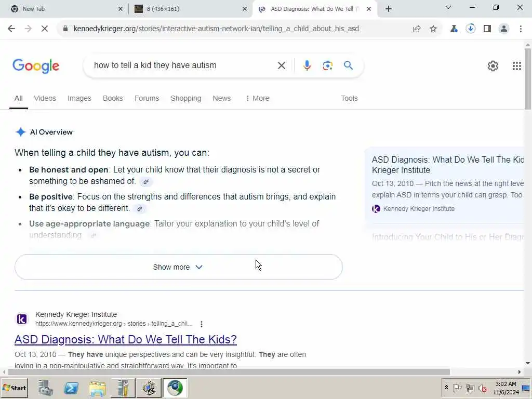Screen dimensions: 532x399
Task: Switch to Forums results
Action: tap(147, 98)
